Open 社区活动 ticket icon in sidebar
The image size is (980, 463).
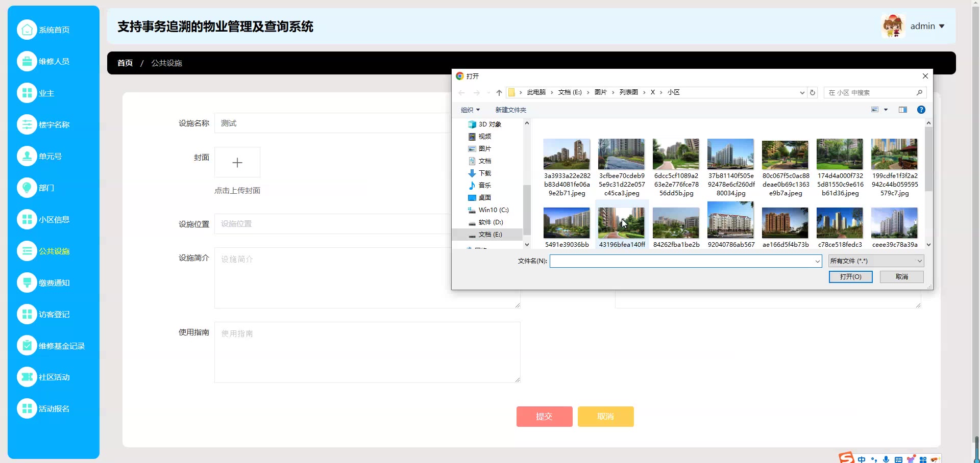pos(27,377)
